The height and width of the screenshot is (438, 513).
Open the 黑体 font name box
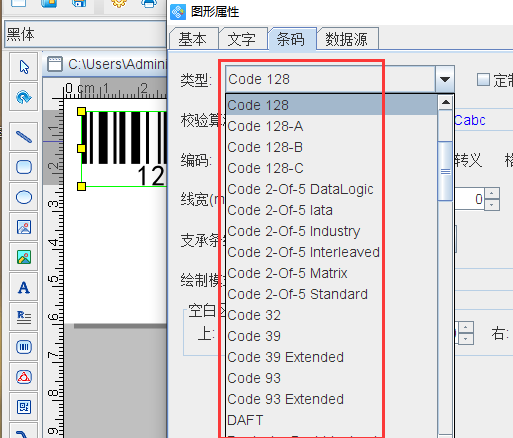coord(85,34)
